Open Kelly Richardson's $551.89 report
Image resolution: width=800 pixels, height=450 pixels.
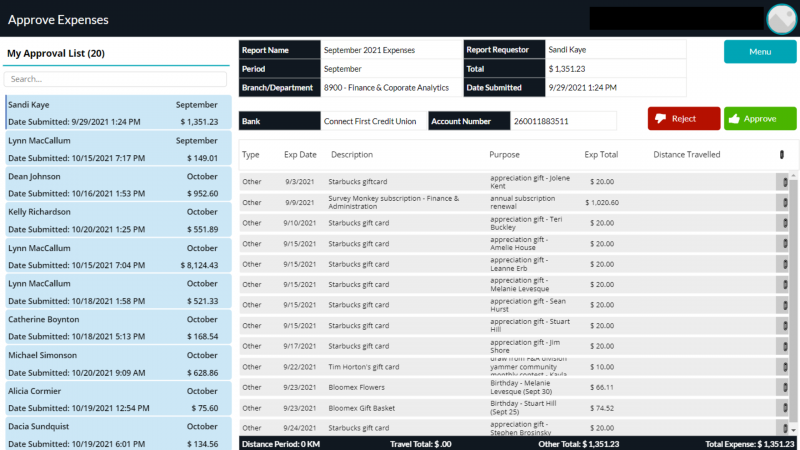click(x=118, y=221)
